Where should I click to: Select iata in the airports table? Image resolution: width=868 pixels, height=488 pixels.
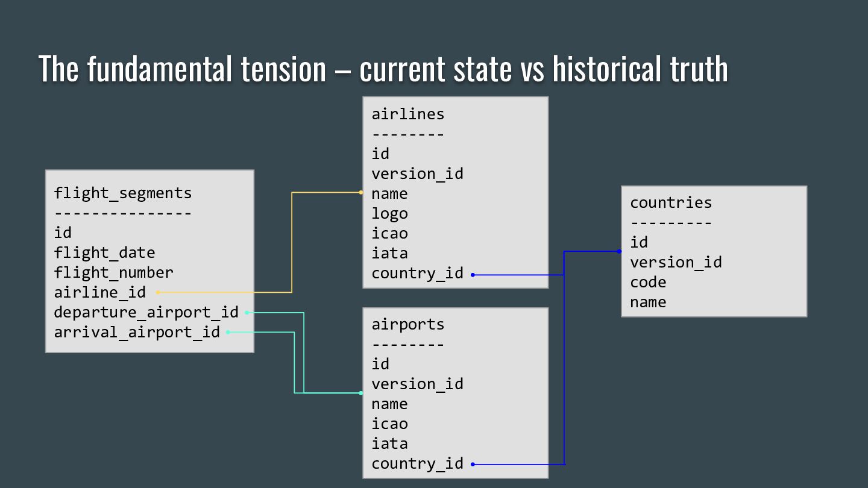pos(389,444)
